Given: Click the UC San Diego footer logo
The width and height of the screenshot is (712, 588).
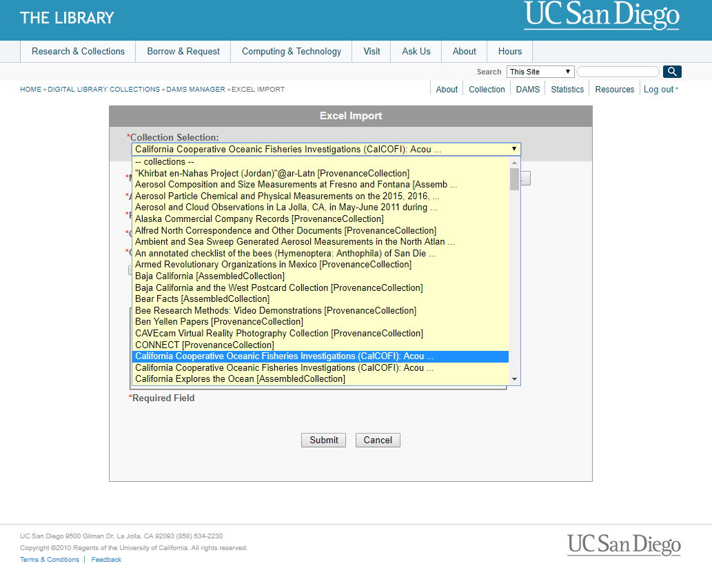Looking at the screenshot, I should (x=623, y=545).
